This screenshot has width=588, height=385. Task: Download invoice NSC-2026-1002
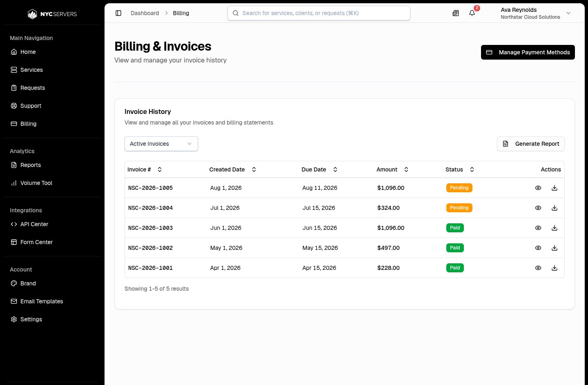point(555,248)
